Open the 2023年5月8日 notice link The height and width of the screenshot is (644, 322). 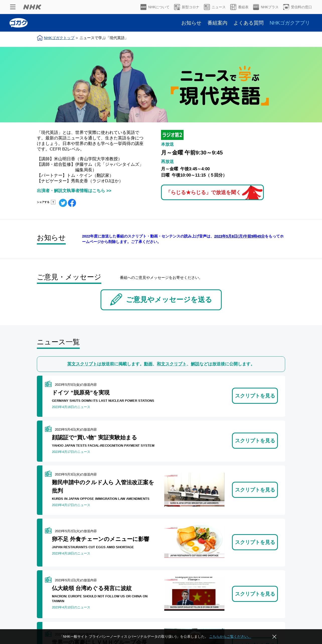[x=239, y=236]
